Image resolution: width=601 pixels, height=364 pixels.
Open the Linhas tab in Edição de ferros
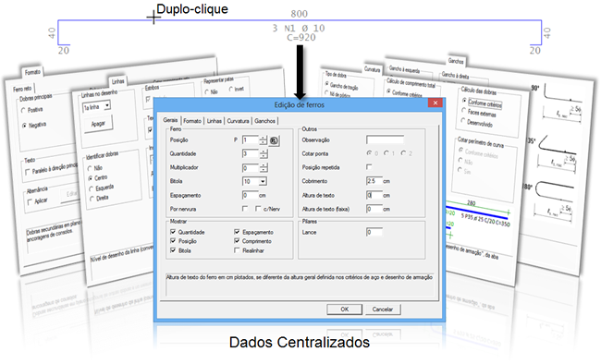click(x=215, y=121)
